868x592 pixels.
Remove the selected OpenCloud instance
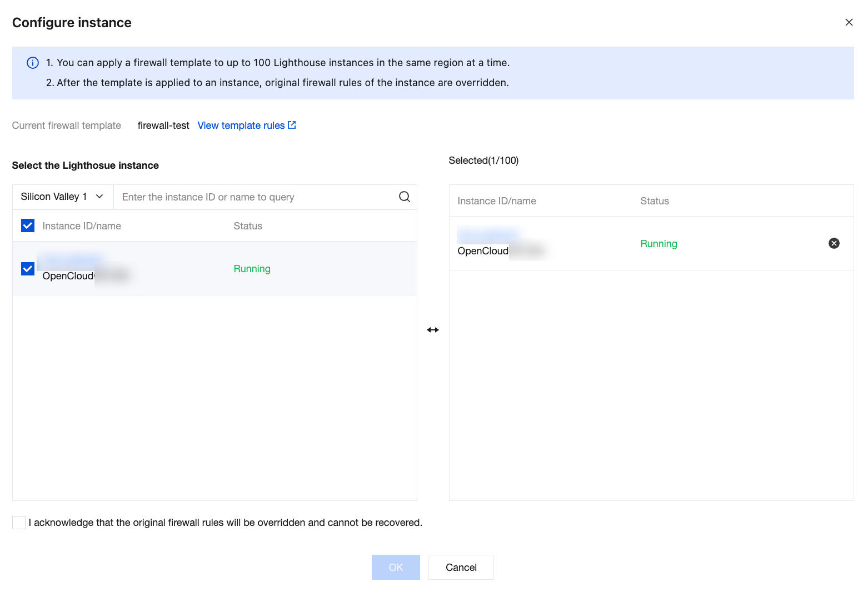tap(834, 243)
